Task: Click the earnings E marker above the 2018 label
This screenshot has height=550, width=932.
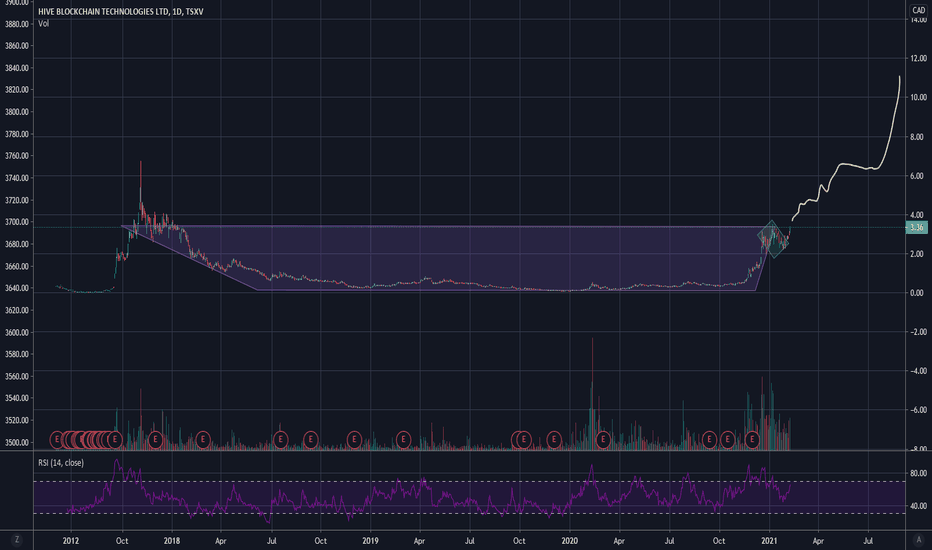Action: [x=155, y=440]
